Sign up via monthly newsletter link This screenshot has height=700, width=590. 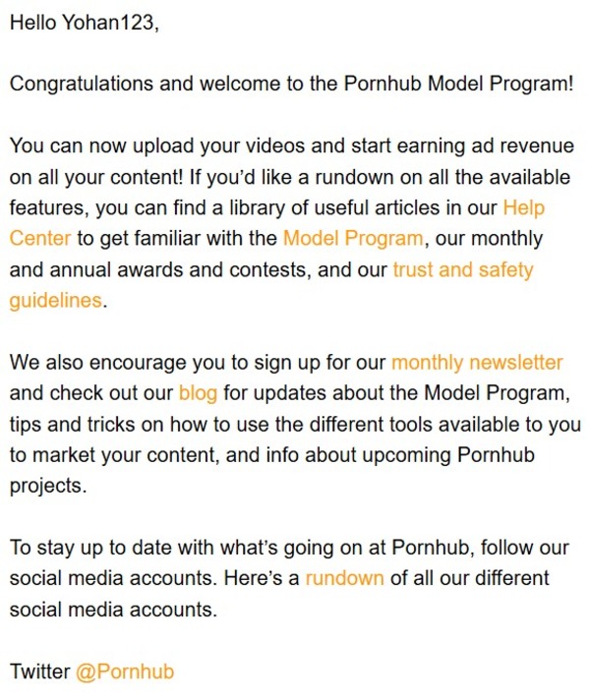point(477,363)
